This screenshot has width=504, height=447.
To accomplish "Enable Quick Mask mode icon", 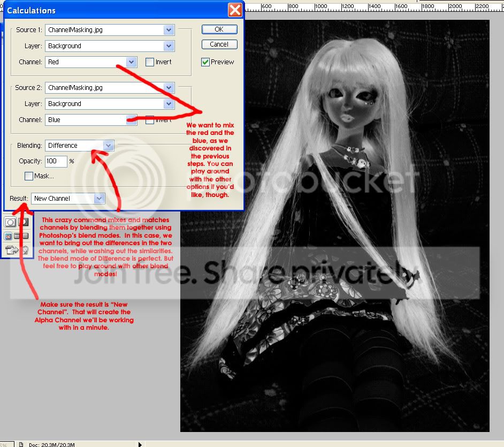I will (23, 222).
